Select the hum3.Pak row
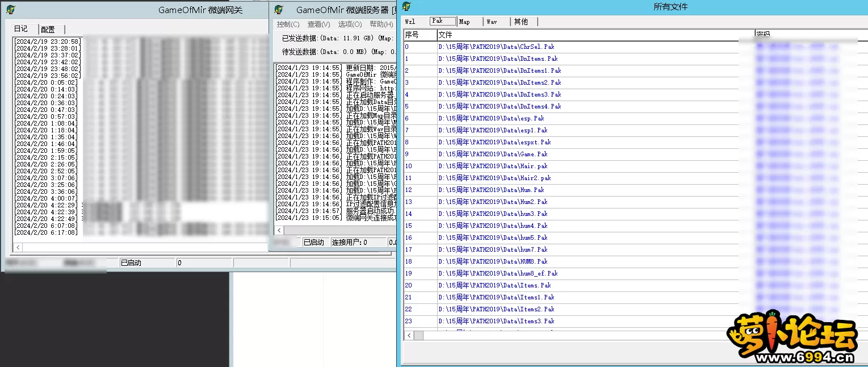The height and width of the screenshot is (367, 868). point(635,214)
